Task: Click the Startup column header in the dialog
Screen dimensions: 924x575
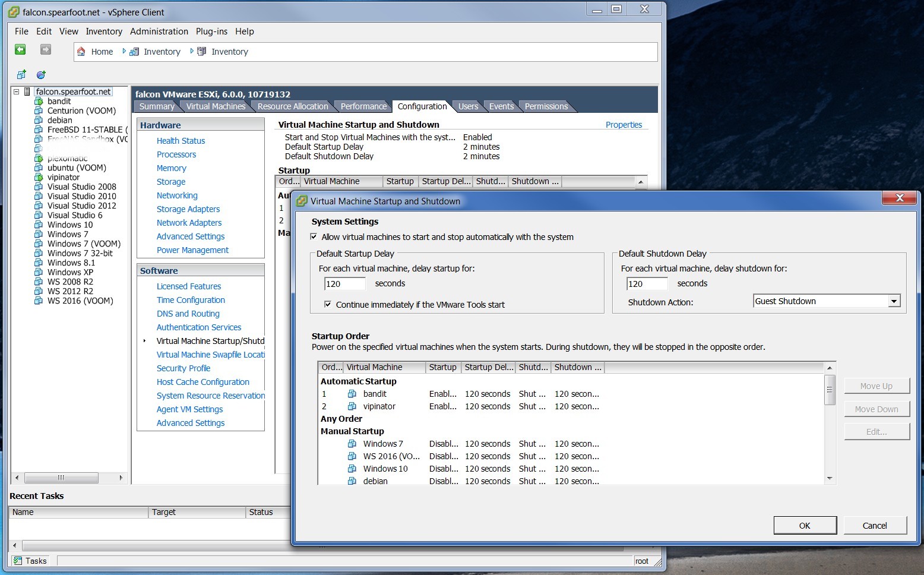Action: click(x=444, y=368)
